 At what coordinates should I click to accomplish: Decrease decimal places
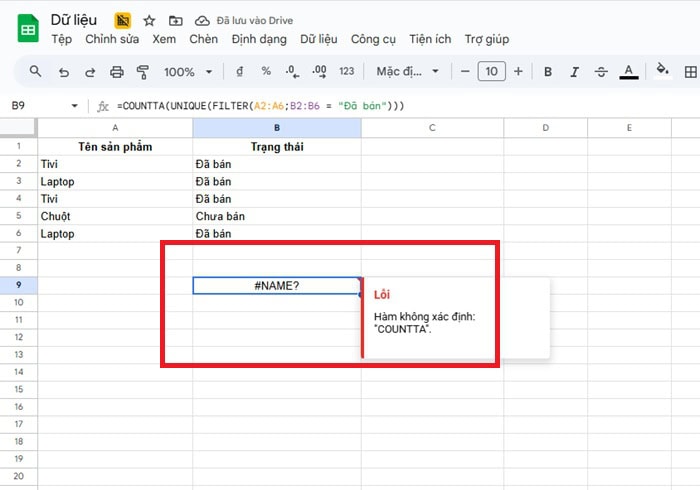point(292,71)
